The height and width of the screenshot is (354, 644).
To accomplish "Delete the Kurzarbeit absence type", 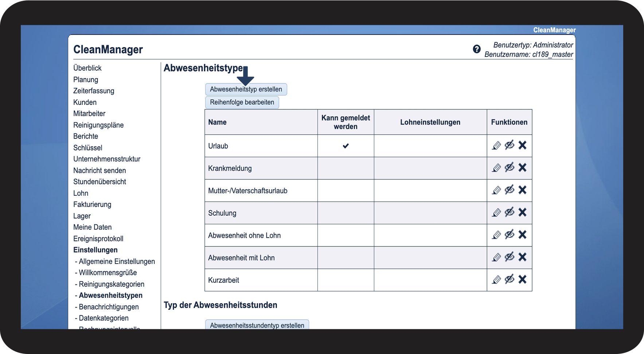I will click(522, 279).
